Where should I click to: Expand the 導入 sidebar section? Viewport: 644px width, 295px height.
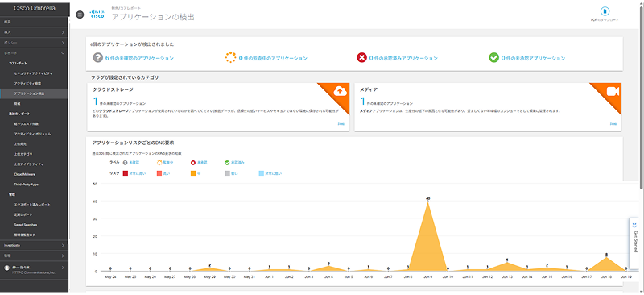(34, 32)
